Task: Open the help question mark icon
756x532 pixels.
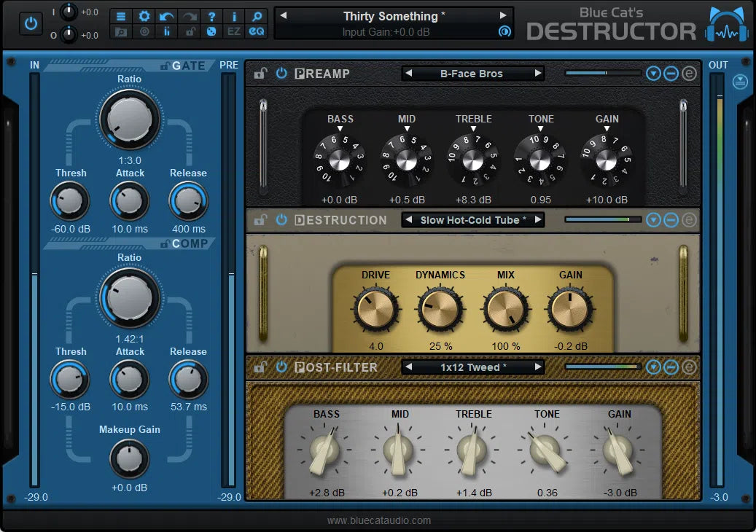Action: [x=211, y=17]
